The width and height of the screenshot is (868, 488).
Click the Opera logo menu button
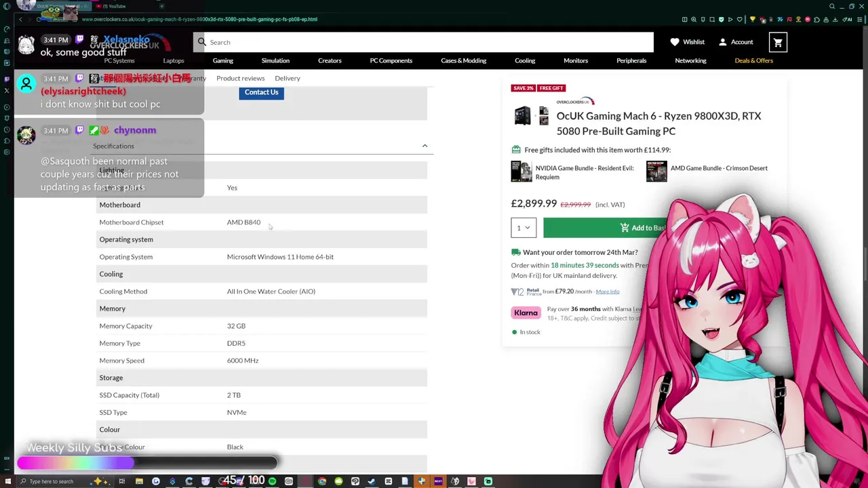[x=7, y=6]
